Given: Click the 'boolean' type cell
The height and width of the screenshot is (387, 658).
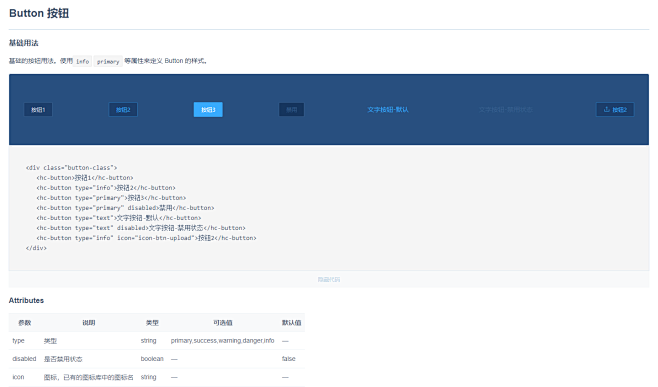Looking at the screenshot, I should point(152,358).
